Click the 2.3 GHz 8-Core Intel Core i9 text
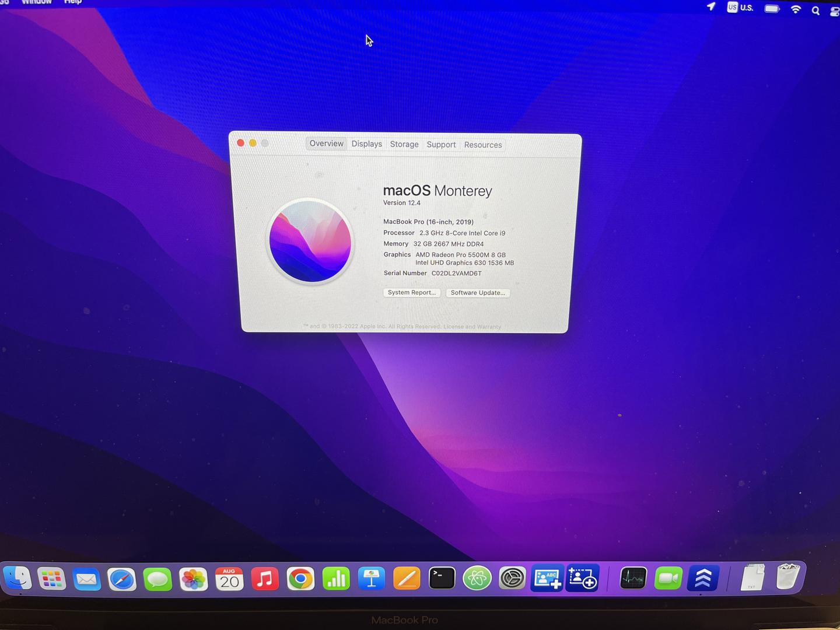This screenshot has width=840, height=630. click(462, 233)
